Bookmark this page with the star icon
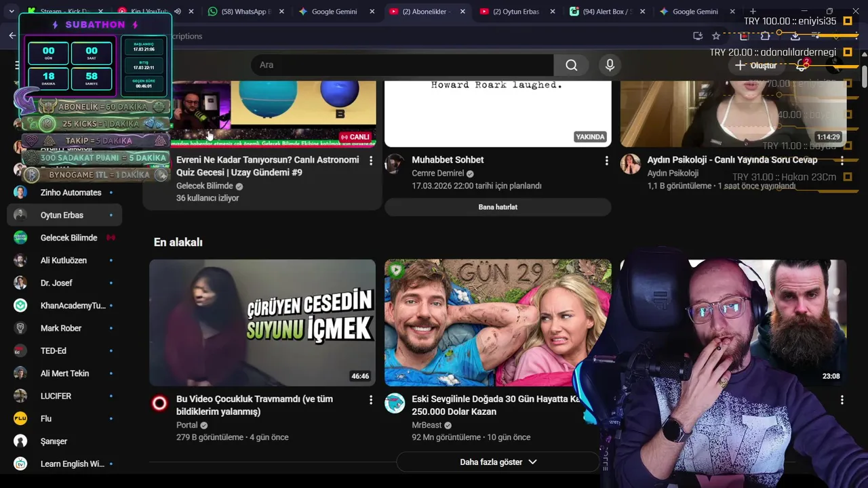This screenshot has width=868, height=488. point(716,36)
